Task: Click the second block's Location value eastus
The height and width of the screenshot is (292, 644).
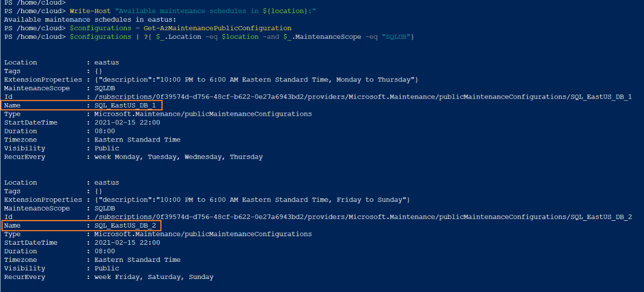Action: click(x=106, y=182)
